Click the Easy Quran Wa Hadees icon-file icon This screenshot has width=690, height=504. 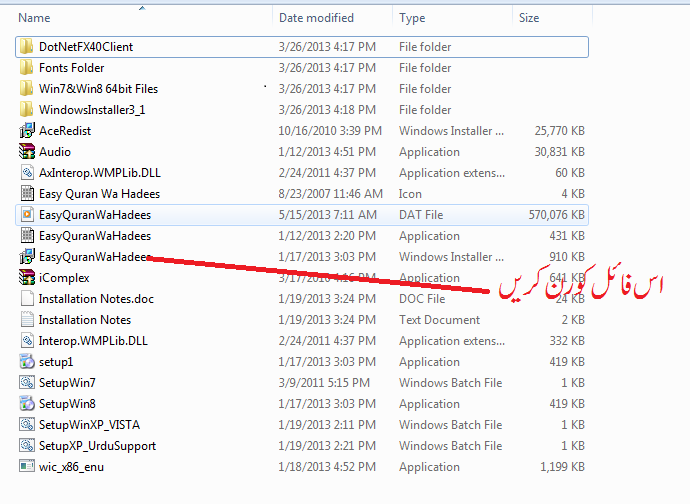[x=27, y=194]
